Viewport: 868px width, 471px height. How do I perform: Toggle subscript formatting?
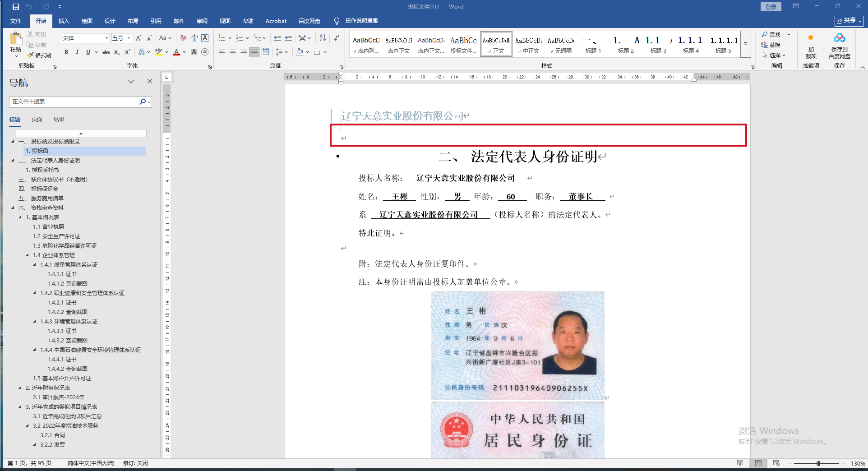[117, 52]
